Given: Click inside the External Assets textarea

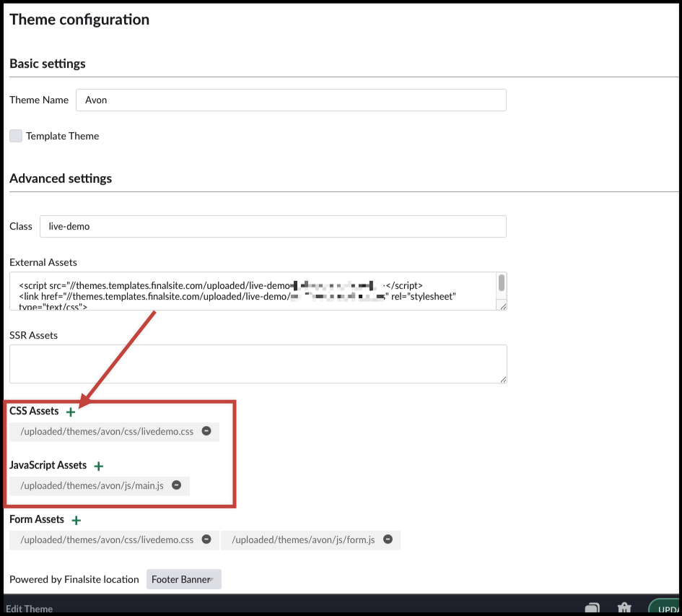Looking at the screenshot, I should point(253,291).
